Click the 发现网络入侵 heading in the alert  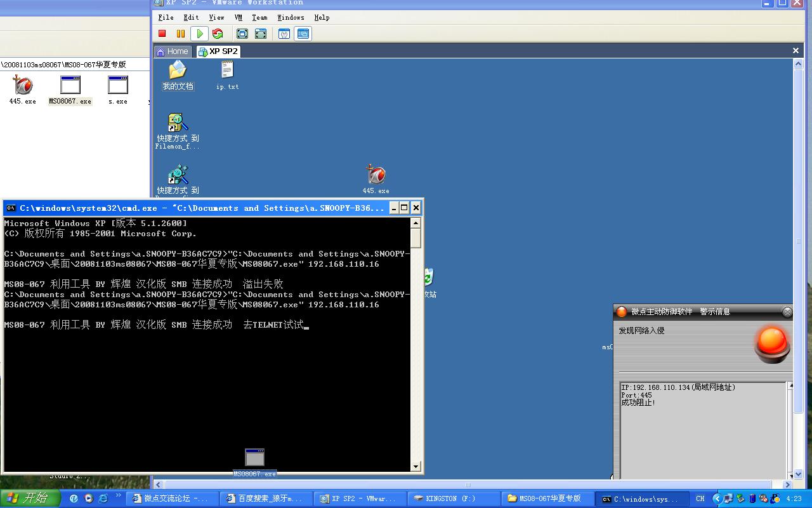coord(641,331)
